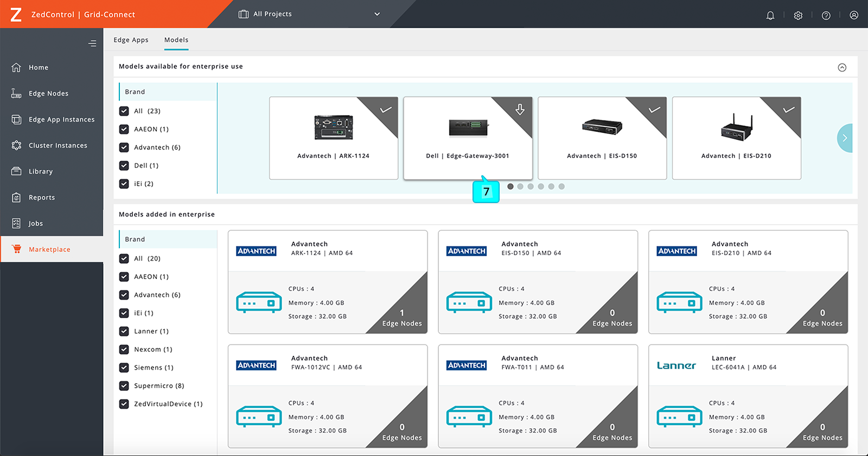Image resolution: width=868 pixels, height=456 pixels.
Task: Open the settings gear in top bar
Action: [x=798, y=15]
